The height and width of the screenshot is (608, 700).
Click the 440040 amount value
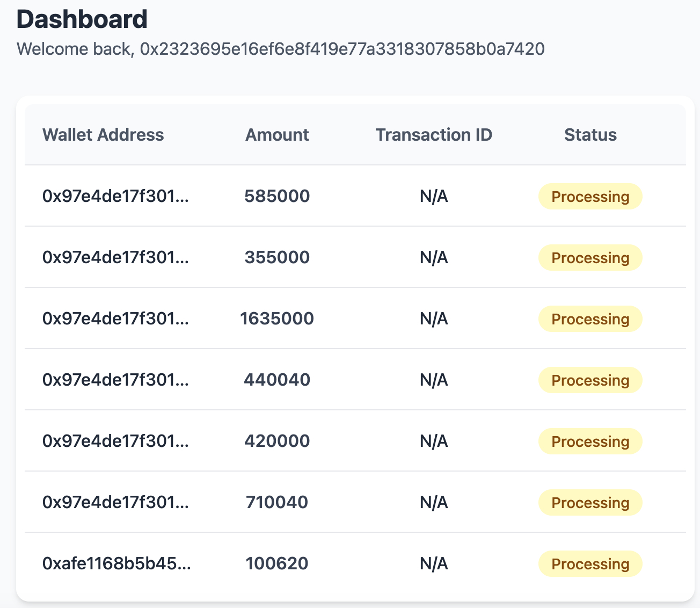277,380
